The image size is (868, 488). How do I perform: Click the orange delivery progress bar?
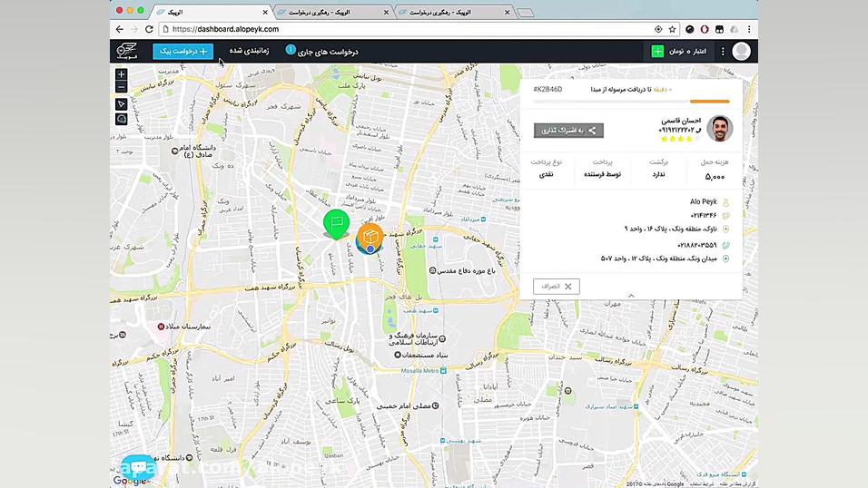pos(710,102)
